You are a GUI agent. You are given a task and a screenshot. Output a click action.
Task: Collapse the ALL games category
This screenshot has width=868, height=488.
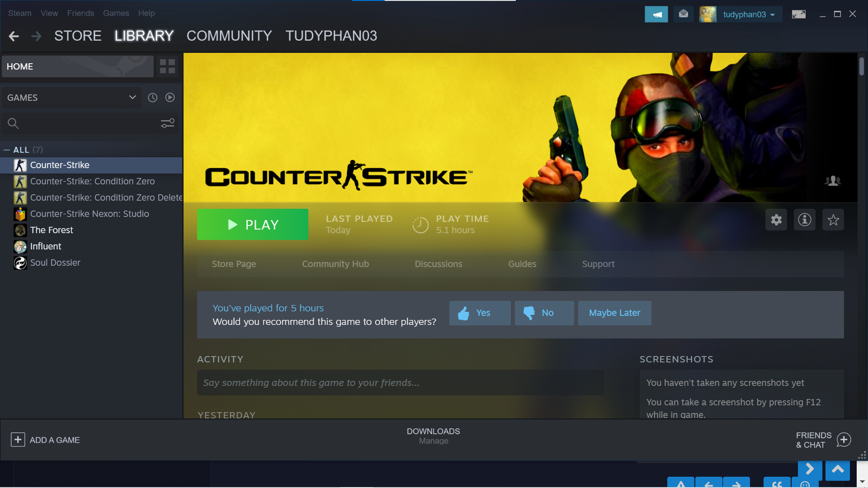[x=7, y=150]
